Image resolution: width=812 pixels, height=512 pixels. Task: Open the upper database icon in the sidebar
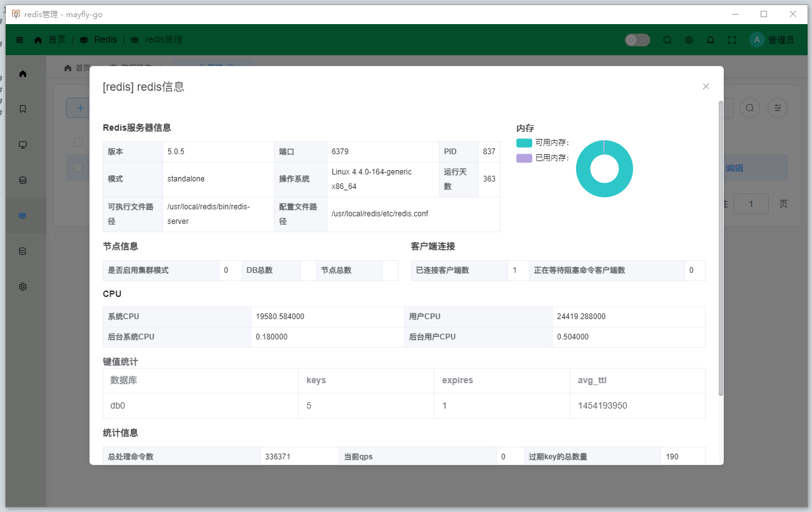click(x=23, y=180)
